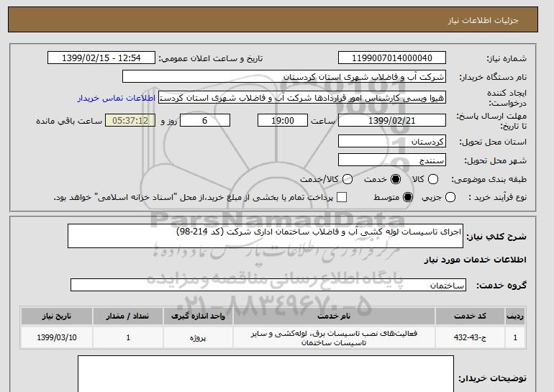Click the service name cell فعالیت‌های نصب تاسیسات
554x392 pixels.
pos(334,337)
